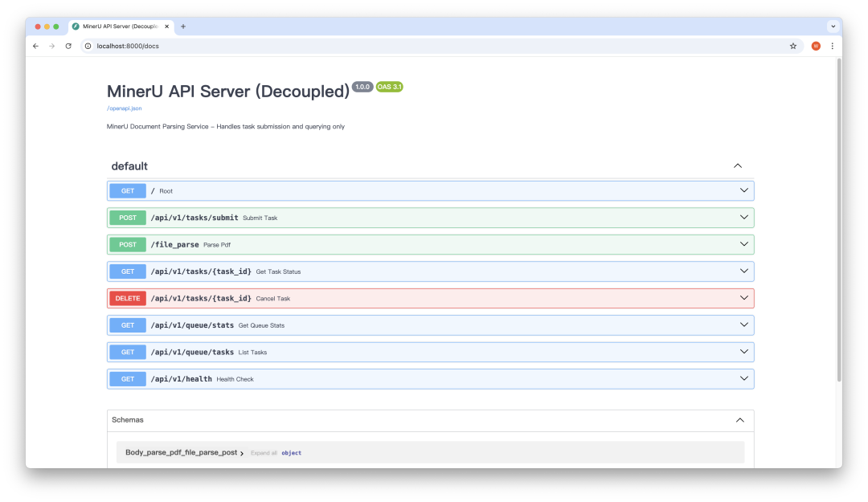Screen dimensions: 868x502
Task: Go back with the browser back arrow
Action: click(x=35, y=46)
